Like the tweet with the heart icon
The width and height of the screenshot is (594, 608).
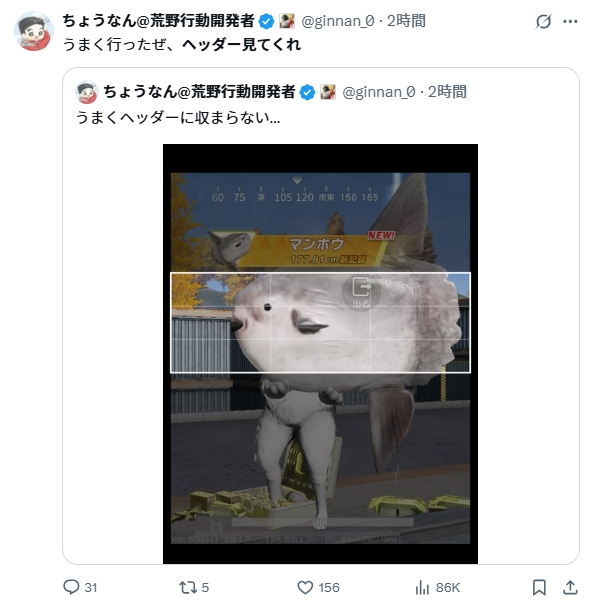pyautogui.click(x=305, y=587)
